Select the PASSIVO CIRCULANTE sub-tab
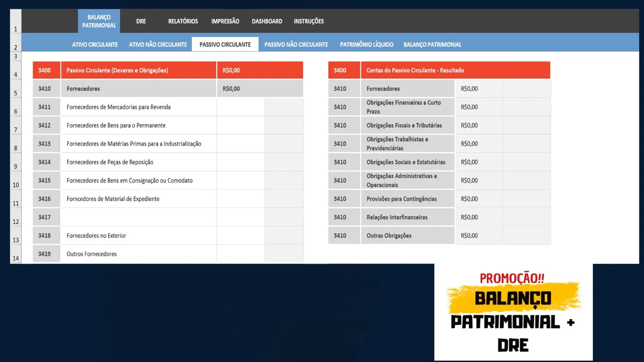 point(225,44)
